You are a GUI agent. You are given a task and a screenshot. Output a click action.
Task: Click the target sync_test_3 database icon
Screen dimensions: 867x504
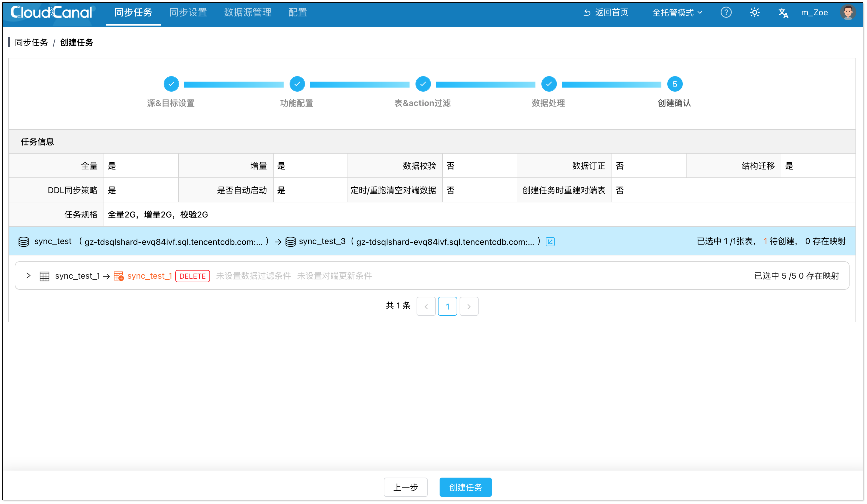[x=290, y=242]
